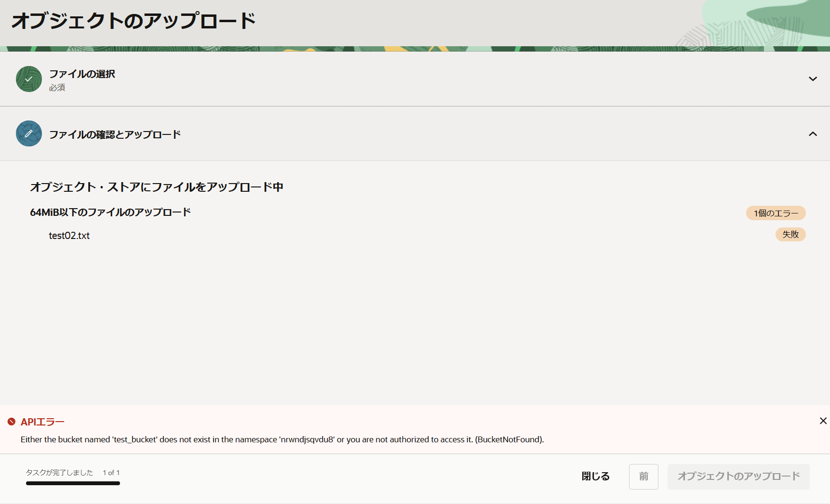Click the task completion progress bar
The width and height of the screenshot is (830, 504).
coord(73,483)
